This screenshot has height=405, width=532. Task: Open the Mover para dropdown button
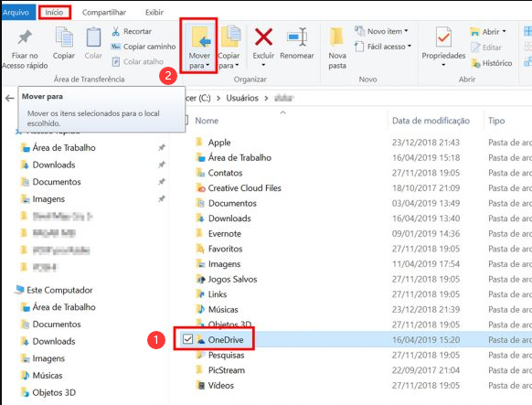[x=199, y=46]
